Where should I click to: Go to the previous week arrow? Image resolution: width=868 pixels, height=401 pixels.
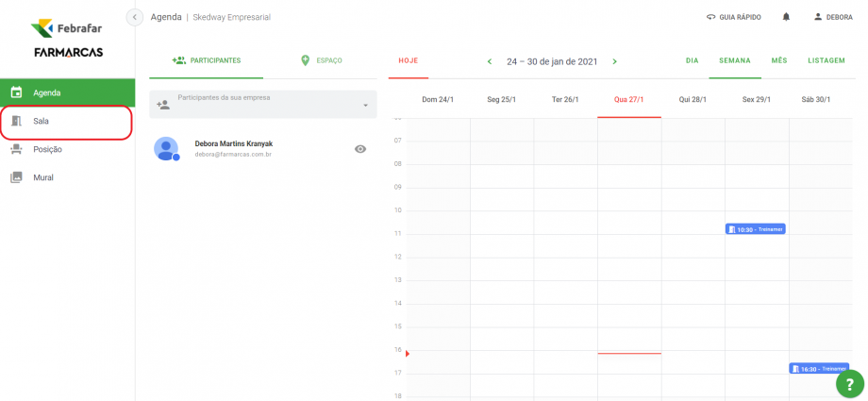[x=489, y=61]
